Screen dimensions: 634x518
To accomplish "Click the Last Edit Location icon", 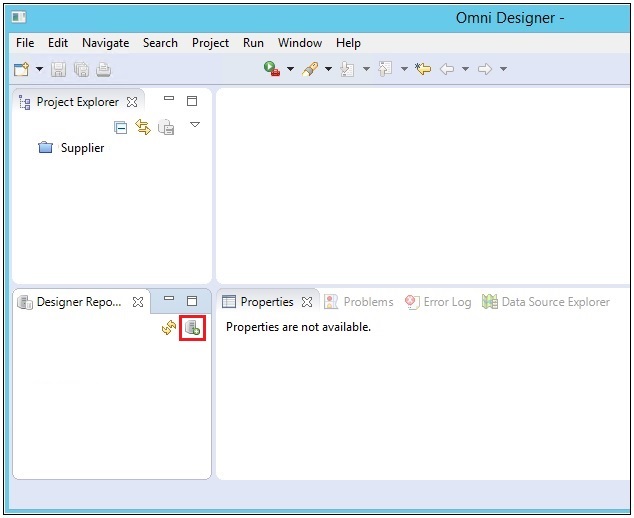I will pyautogui.click(x=423, y=69).
